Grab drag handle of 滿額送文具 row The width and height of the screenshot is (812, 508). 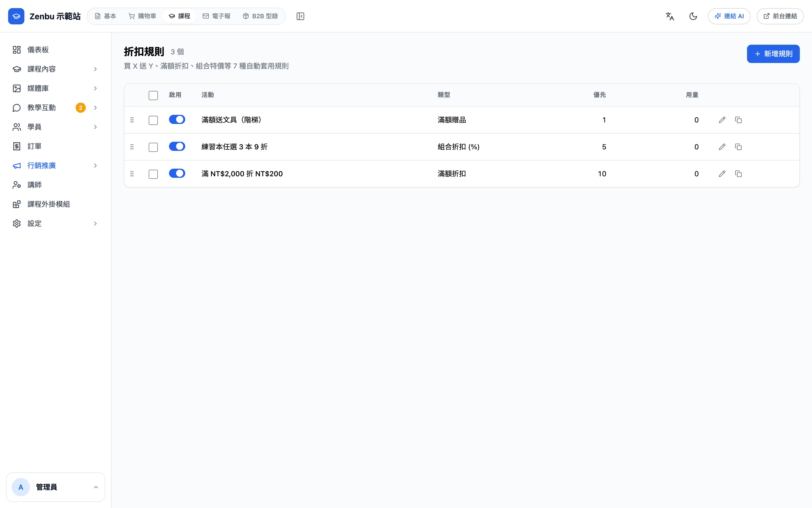coord(132,120)
